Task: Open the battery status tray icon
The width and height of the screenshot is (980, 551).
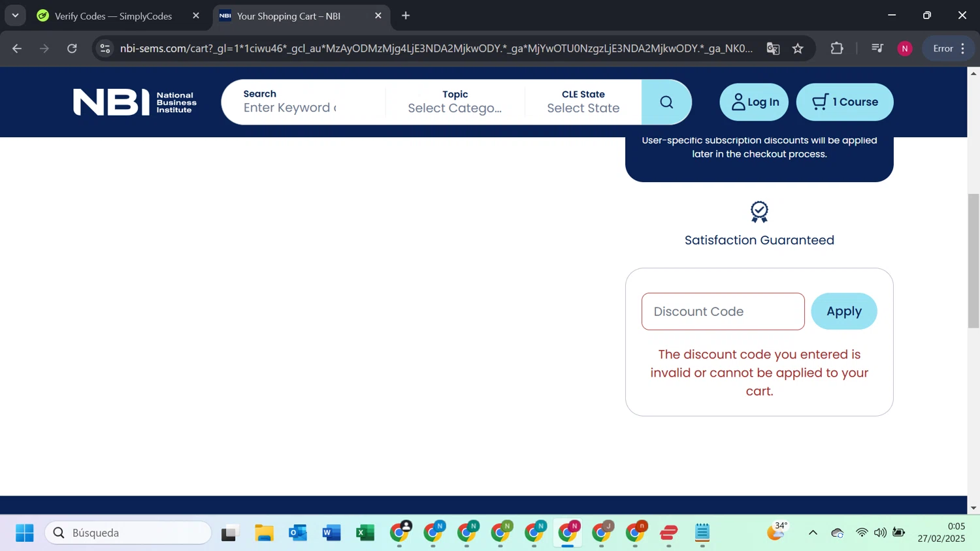Action: click(x=899, y=533)
